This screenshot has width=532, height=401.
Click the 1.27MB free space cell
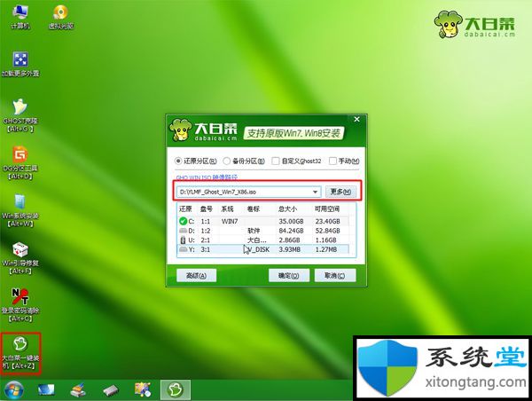(x=326, y=249)
